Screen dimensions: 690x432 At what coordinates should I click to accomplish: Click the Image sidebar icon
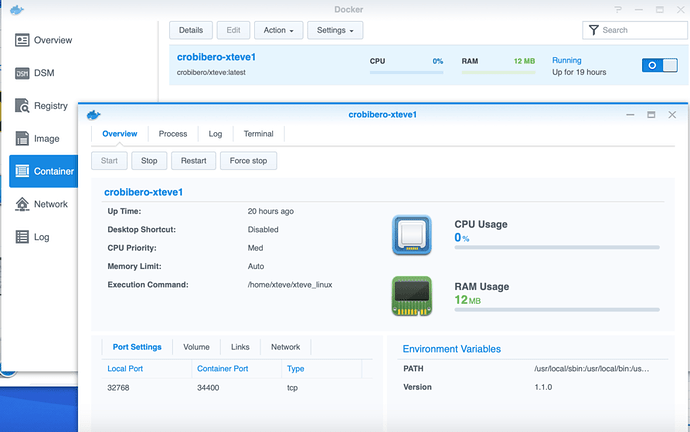tap(22, 139)
